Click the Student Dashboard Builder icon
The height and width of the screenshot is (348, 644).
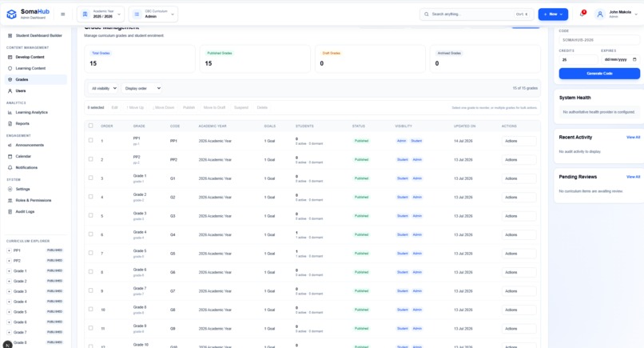pyautogui.click(x=10, y=36)
